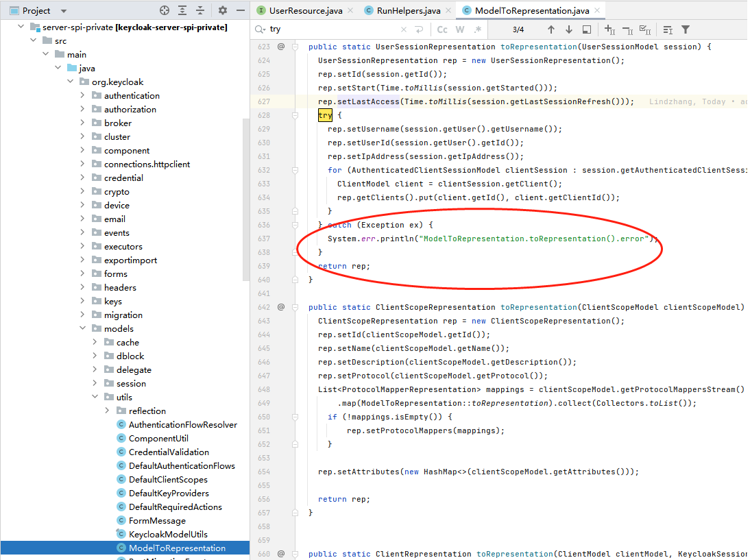Viewport: 750px width, 560px height.
Task: Collapse the models package
Action: click(83, 328)
